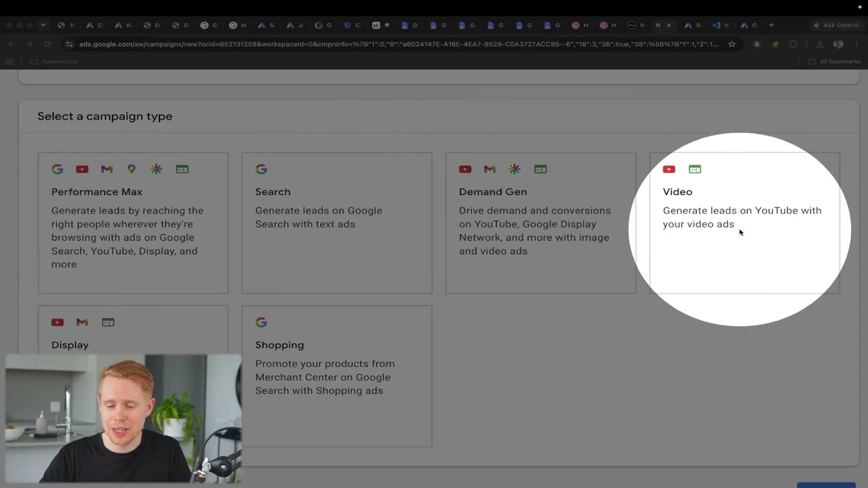This screenshot has width=868, height=488.
Task: Click 'Generate leads on Google Search with text ads'
Action: (319, 217)
